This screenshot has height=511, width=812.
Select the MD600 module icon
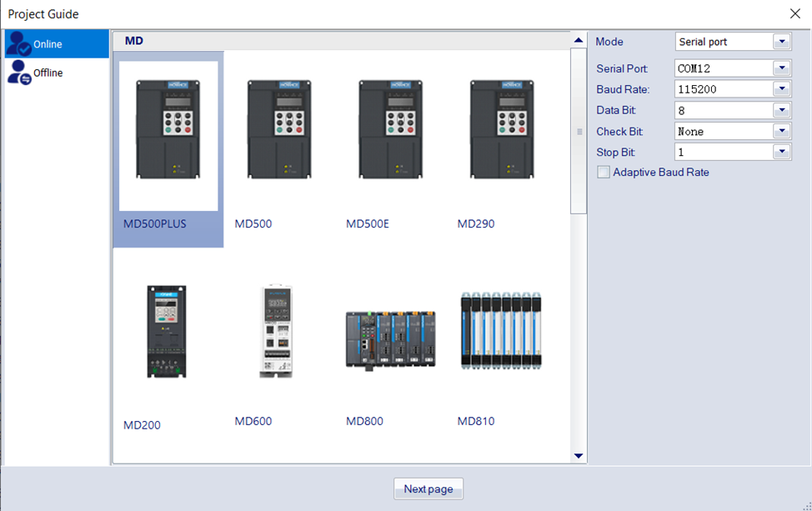click(x=276, y=332)
